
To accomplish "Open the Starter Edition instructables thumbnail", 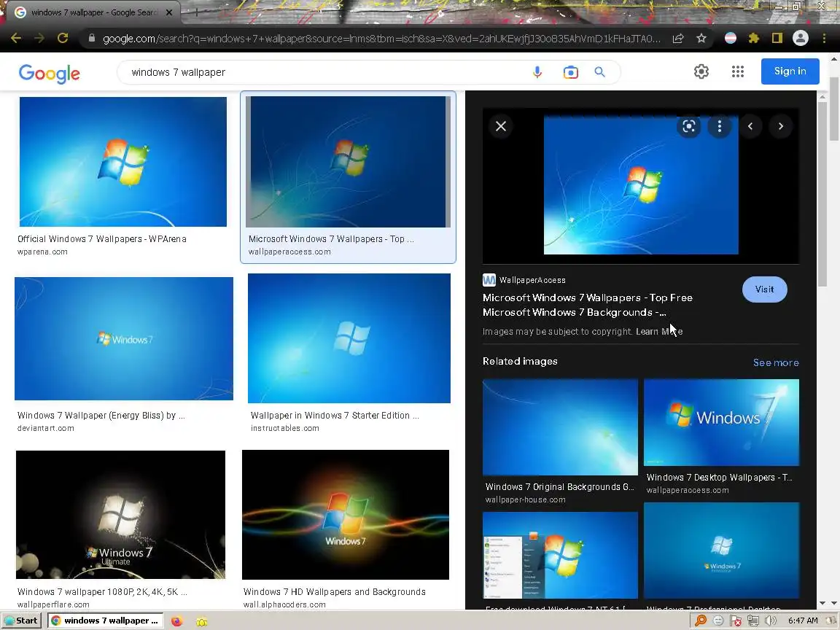I will tap(349, 338).
